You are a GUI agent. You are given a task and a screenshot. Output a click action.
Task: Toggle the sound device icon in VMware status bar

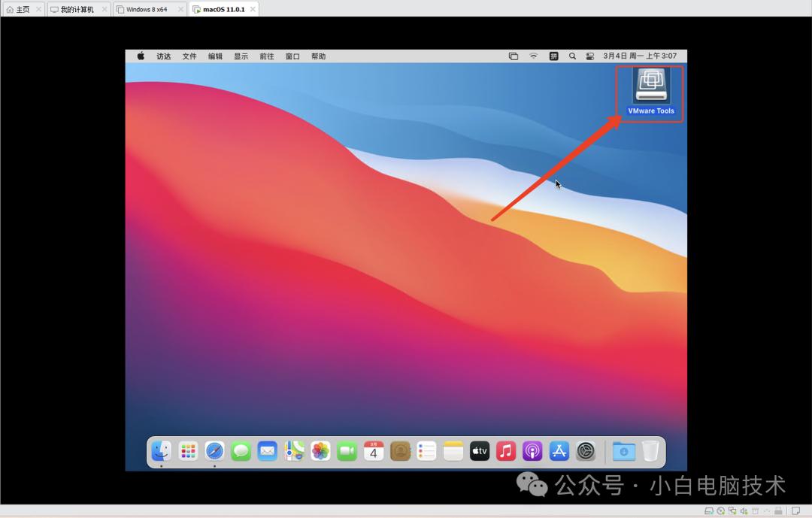click(744, 510)
